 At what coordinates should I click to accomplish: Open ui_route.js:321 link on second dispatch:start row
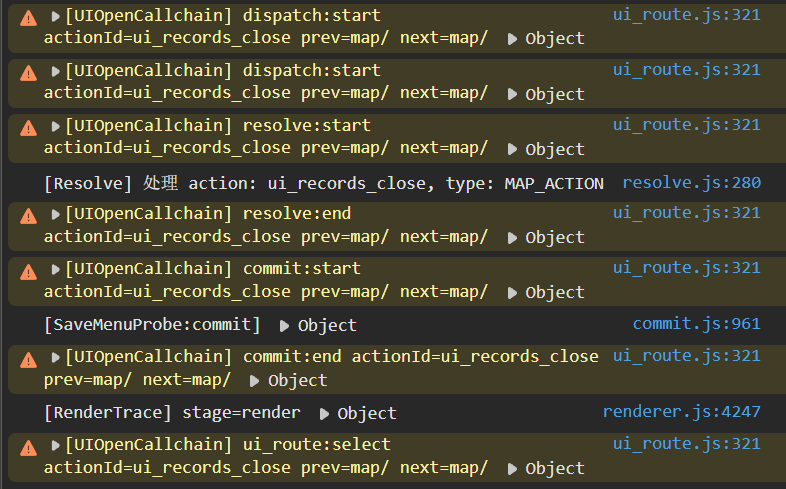[687, 70]
